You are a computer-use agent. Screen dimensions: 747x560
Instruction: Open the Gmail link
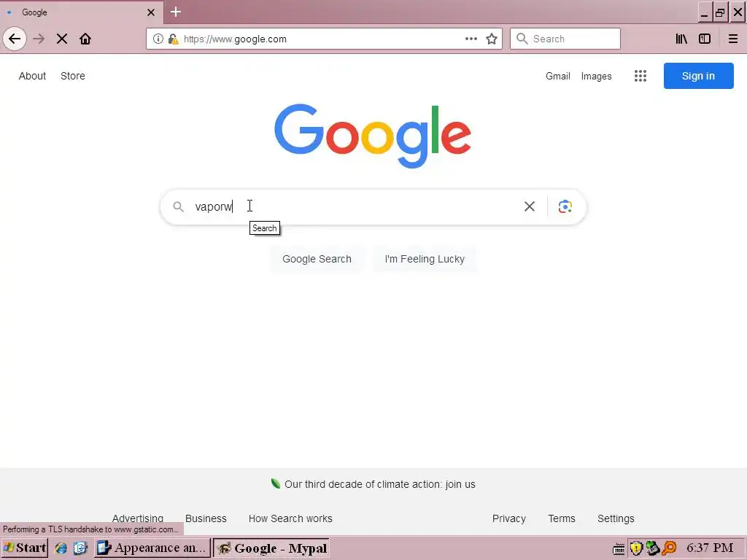(x=558, y=76)
